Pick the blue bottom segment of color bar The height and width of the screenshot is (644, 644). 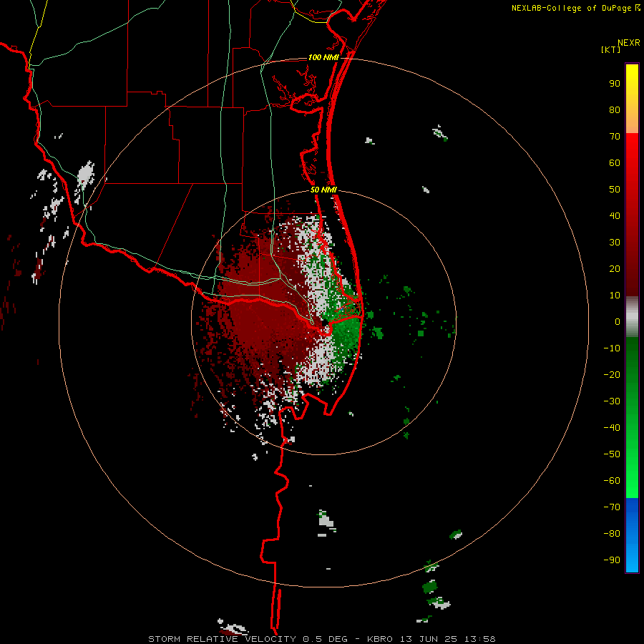632,535
